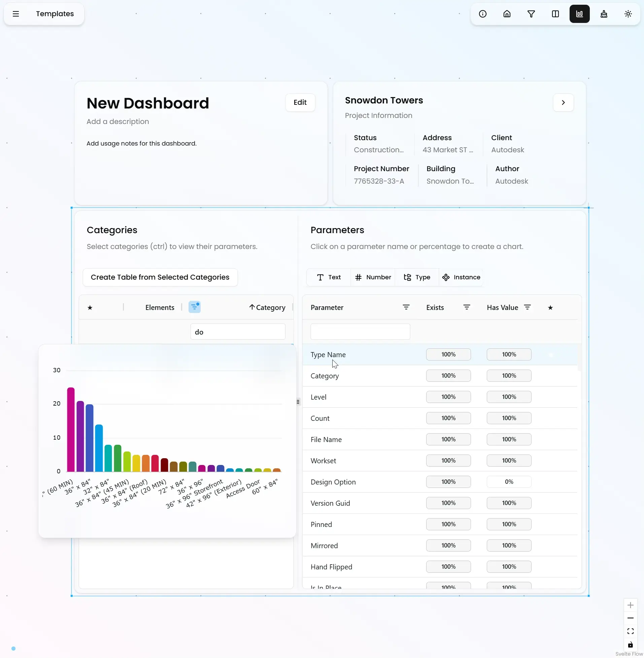Click the Parameter search input field

[360, 332]
